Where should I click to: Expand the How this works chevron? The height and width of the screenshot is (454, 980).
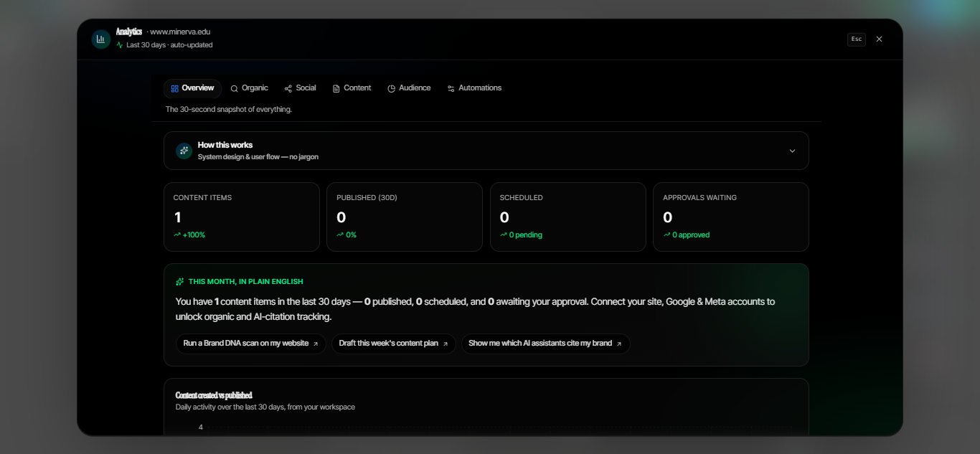792,151
